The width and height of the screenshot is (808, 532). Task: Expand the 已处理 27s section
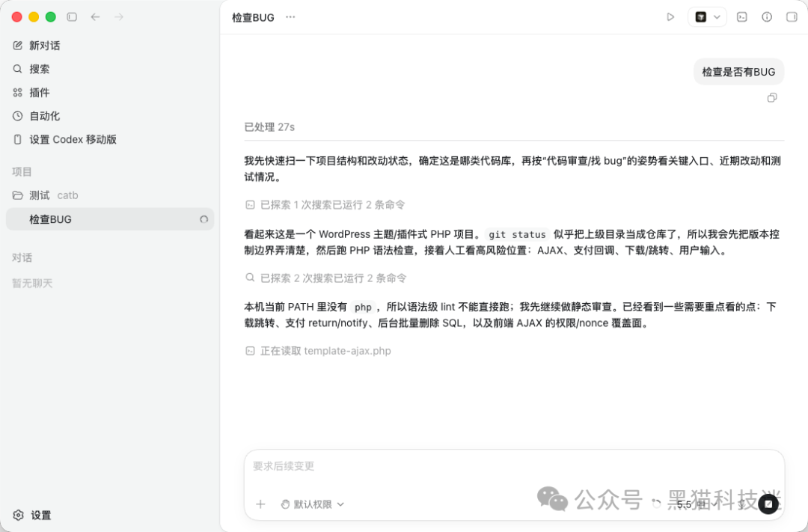269,126
